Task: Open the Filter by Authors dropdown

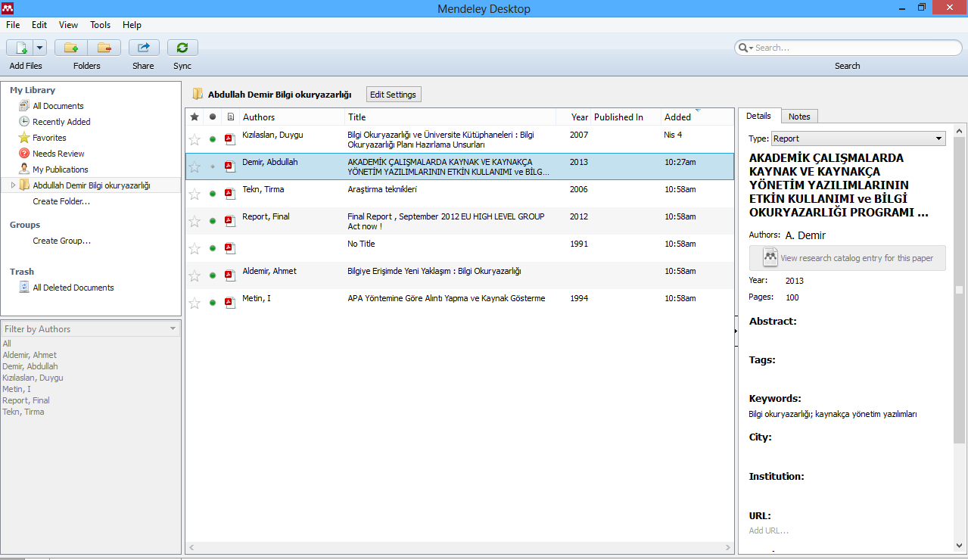Action: coord(90,328)
